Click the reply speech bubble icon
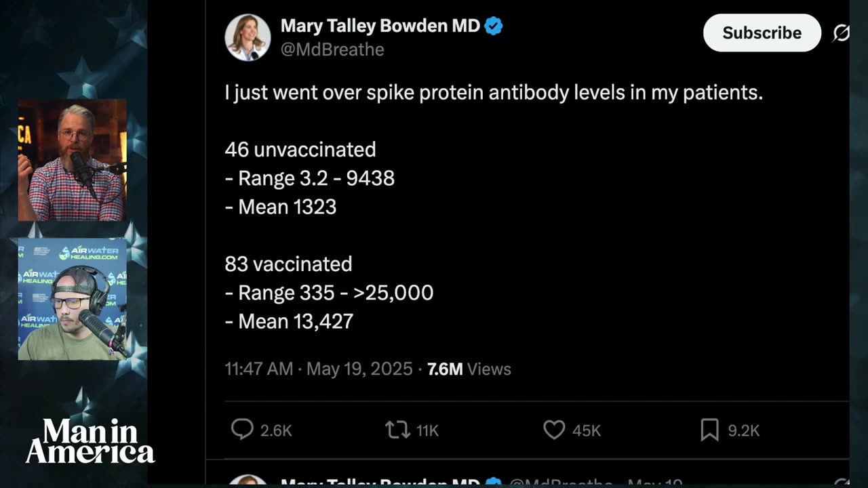This screenshot has width=868, height=488. pos(242,430)
